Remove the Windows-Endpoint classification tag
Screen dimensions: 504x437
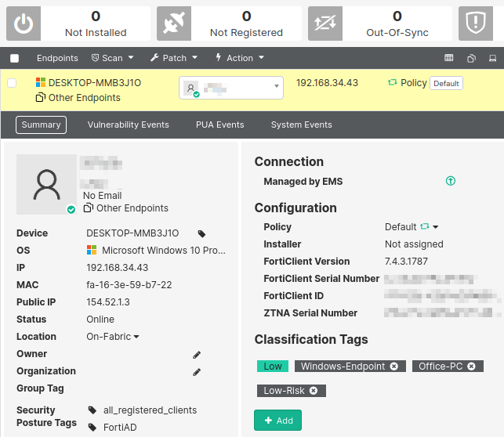pyautogui.click(x=393, y=367)
